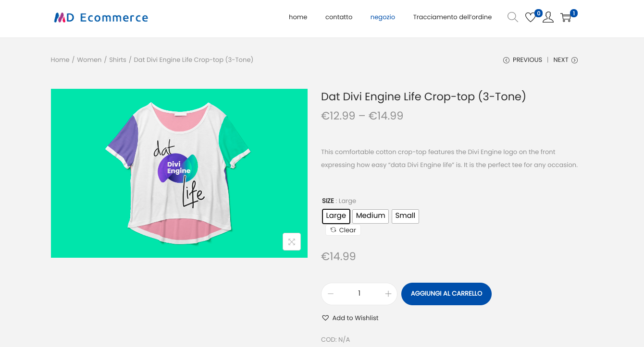Decrease quantity with minus button
644x347 pixels.
click(x=331, y=294)
